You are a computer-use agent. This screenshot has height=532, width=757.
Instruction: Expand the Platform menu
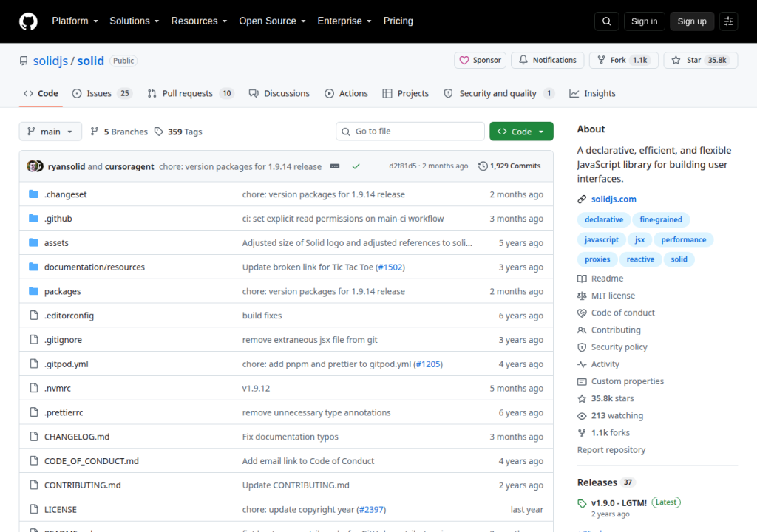point(75,21)
